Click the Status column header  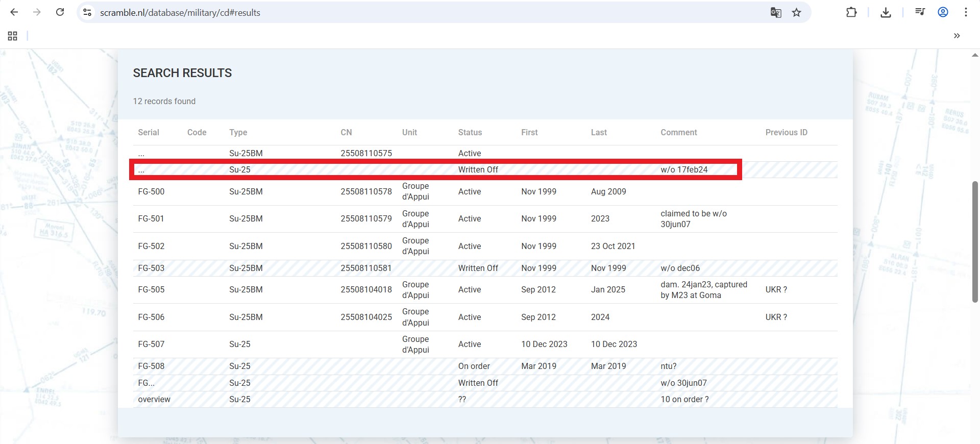(x=470, y=132)
